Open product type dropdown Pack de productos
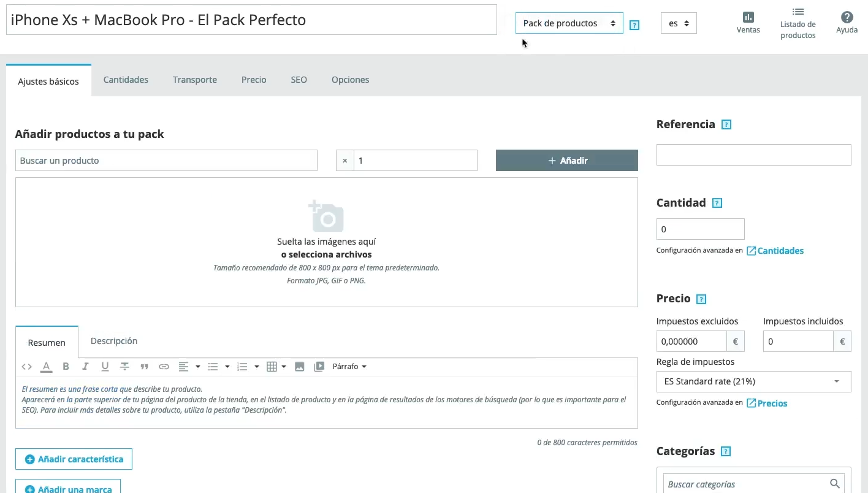 click(569, 23)
